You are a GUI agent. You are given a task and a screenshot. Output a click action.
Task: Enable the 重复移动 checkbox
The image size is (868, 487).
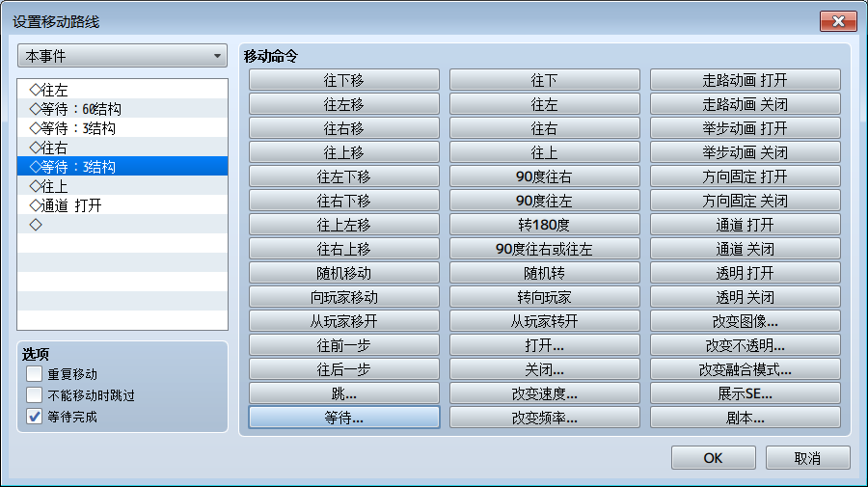(x=35, y=374)
